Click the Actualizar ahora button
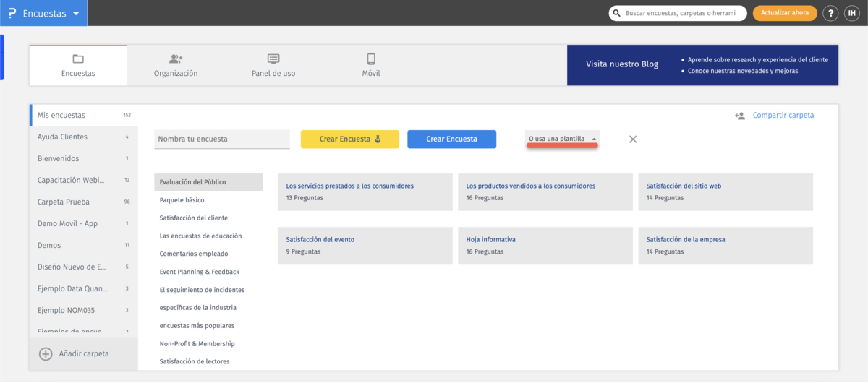The width and height of the screenshot is (868, 383). tap(785, 13)
